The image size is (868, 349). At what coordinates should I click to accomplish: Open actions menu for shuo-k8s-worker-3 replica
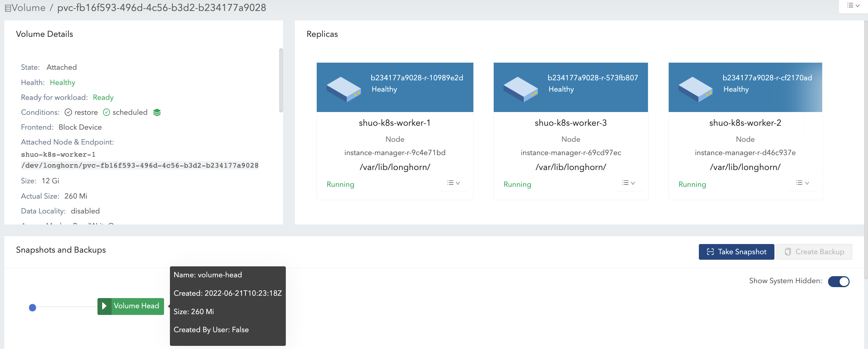(628, 183)
